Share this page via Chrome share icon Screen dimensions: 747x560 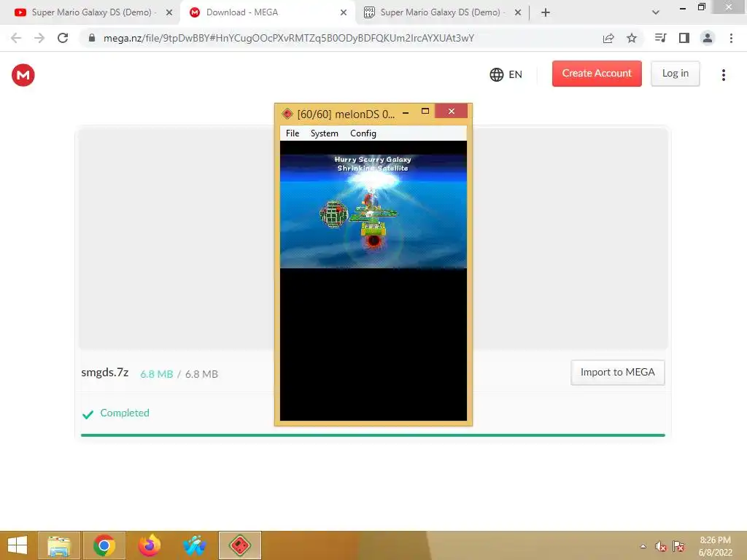pos(608,38)
